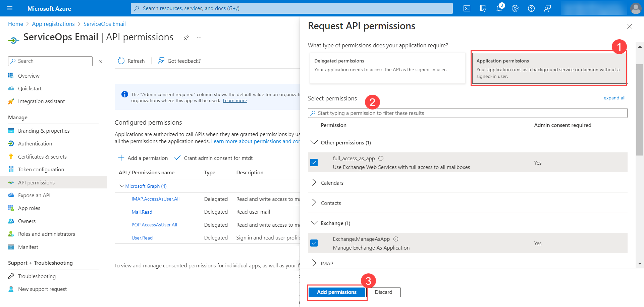This screenshot has height=307, width=644.
Task: Expand the IMAP permission group
Action: [314, 263]
